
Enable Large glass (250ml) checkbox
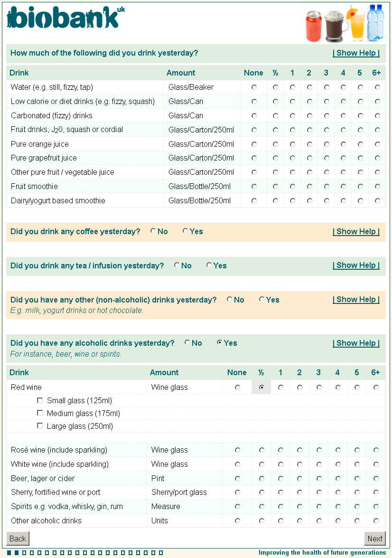click(40, 426)
